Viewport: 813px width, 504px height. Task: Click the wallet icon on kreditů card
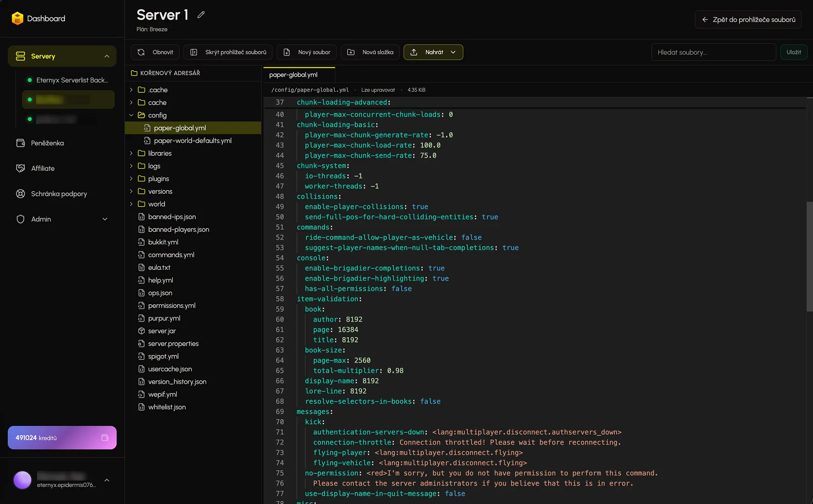[104, 438]
